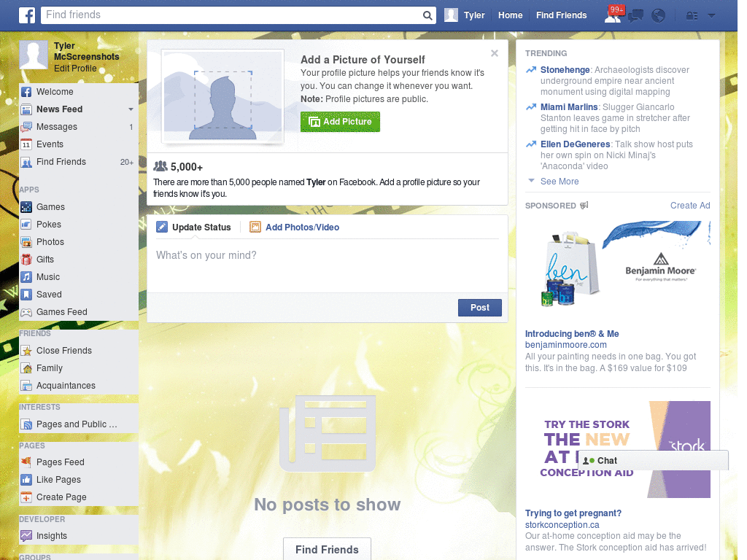Open the Benjamin Moore ad image
Image resolution: width=747 pixels, height=560 pixels.
[617, 269]
